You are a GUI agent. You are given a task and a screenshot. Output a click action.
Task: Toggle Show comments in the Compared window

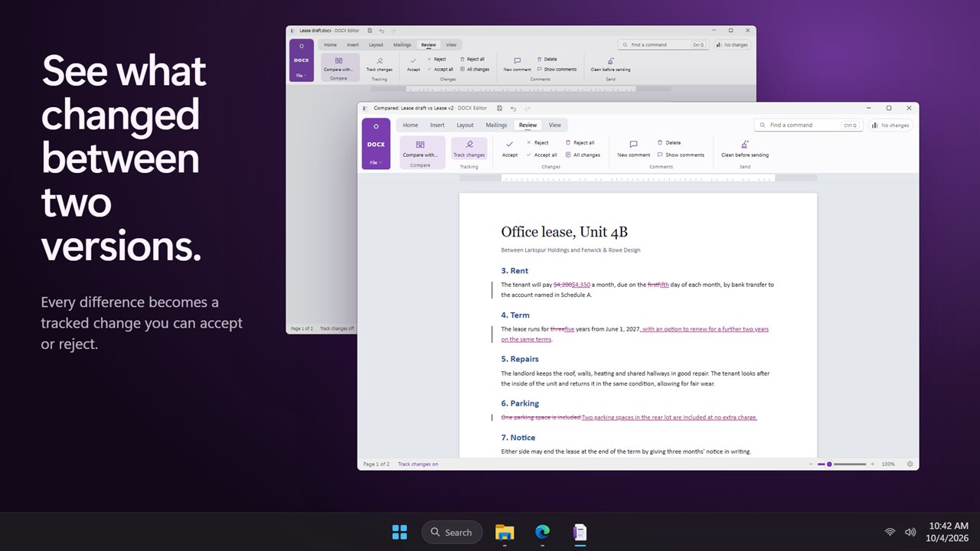tap(681, 155)
